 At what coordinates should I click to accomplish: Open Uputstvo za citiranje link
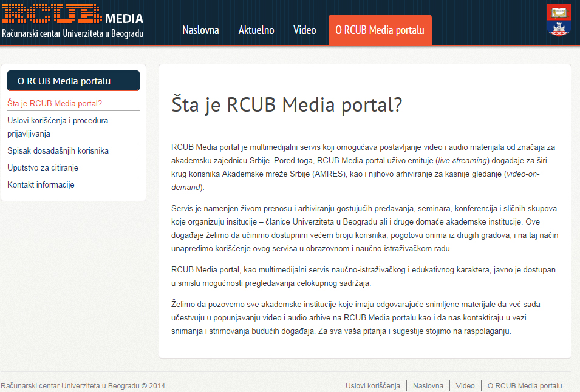43,167
